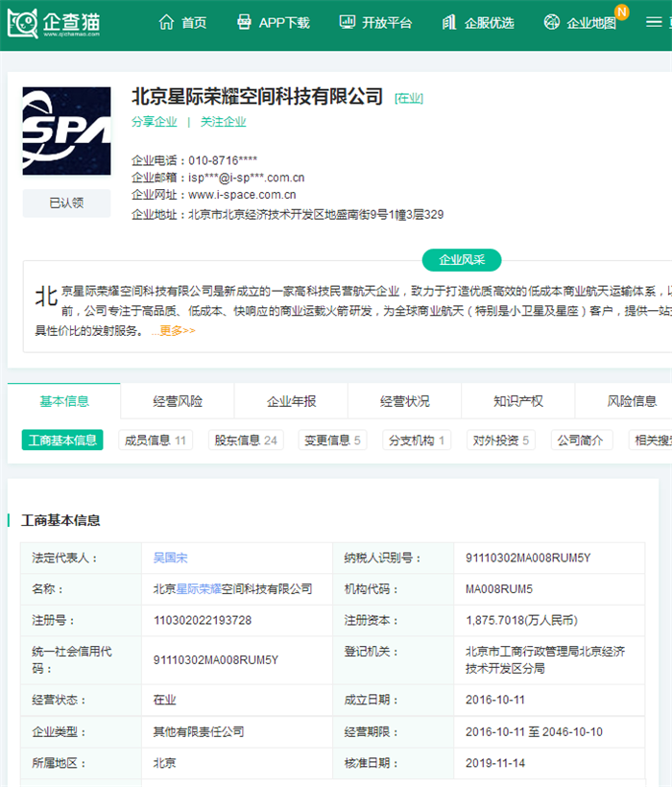Click the taxpayer ID in the 纳税人识别号 row

pos(528,558)
